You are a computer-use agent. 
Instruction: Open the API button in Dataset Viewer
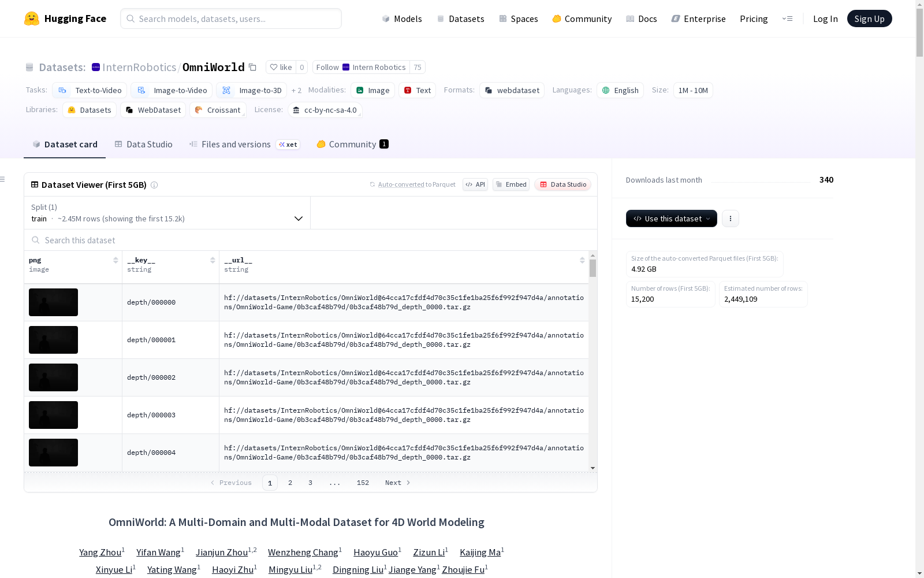[475, 184]
